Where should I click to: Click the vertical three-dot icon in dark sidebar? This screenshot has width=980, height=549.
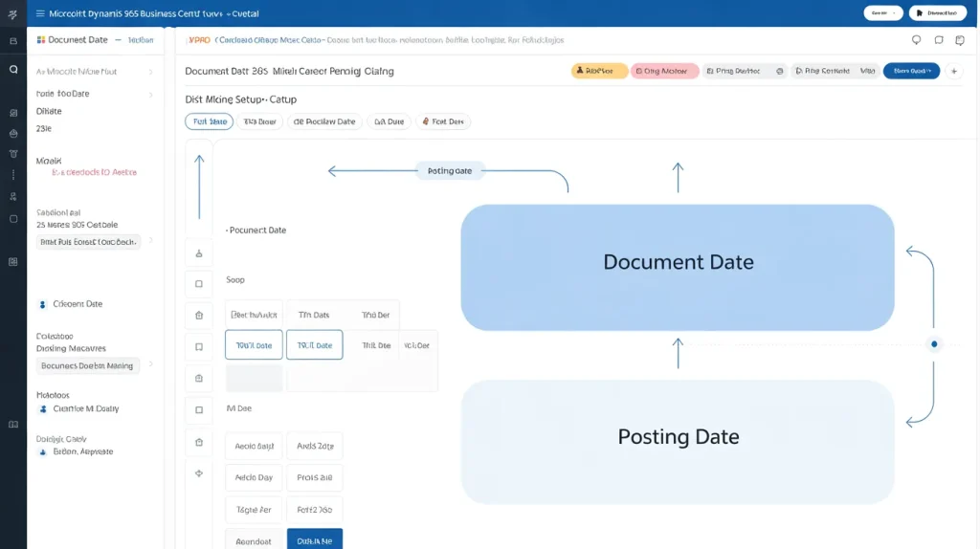13,175
